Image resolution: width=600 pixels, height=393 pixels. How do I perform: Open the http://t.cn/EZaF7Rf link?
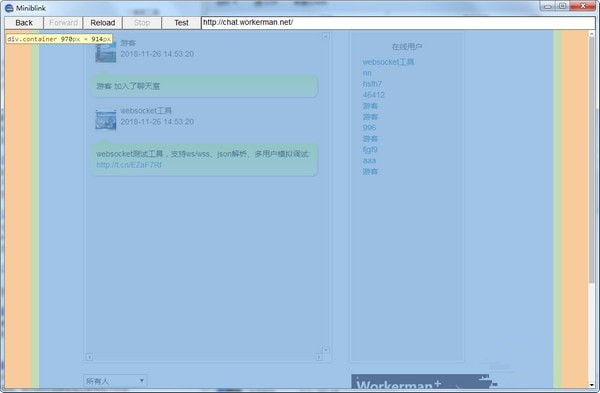coord(129,165)
